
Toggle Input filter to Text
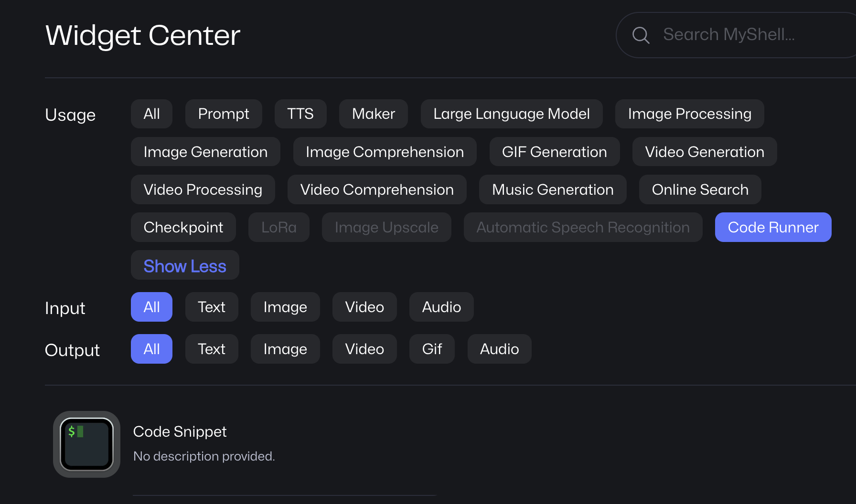[x=211, y=307]
